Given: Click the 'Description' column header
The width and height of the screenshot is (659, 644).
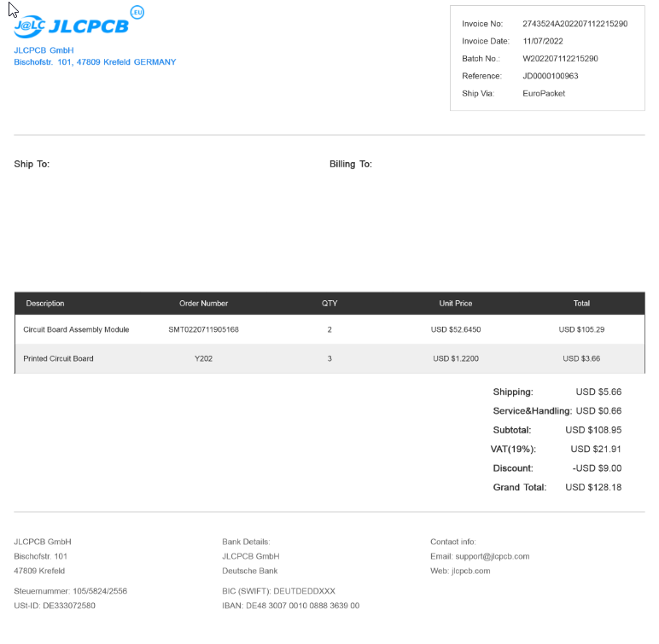Looking at the screenshot, I should (x=45, y=304).
